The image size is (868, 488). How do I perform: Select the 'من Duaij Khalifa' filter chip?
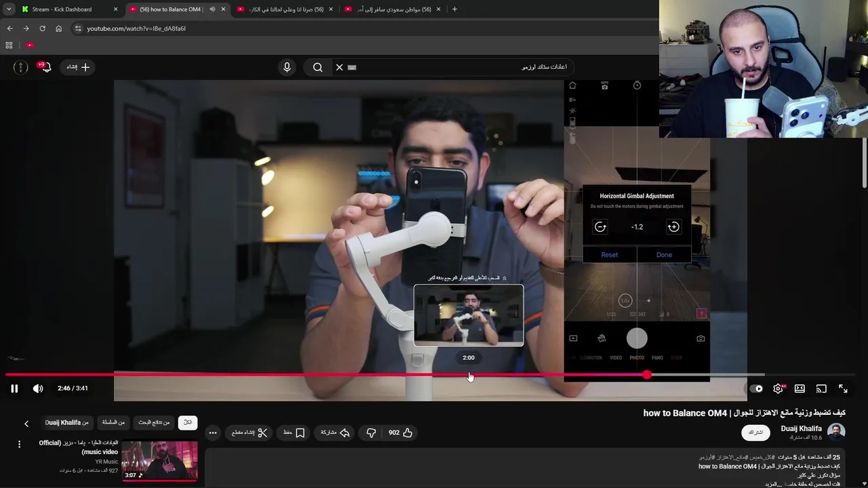(x=66, y=422)
